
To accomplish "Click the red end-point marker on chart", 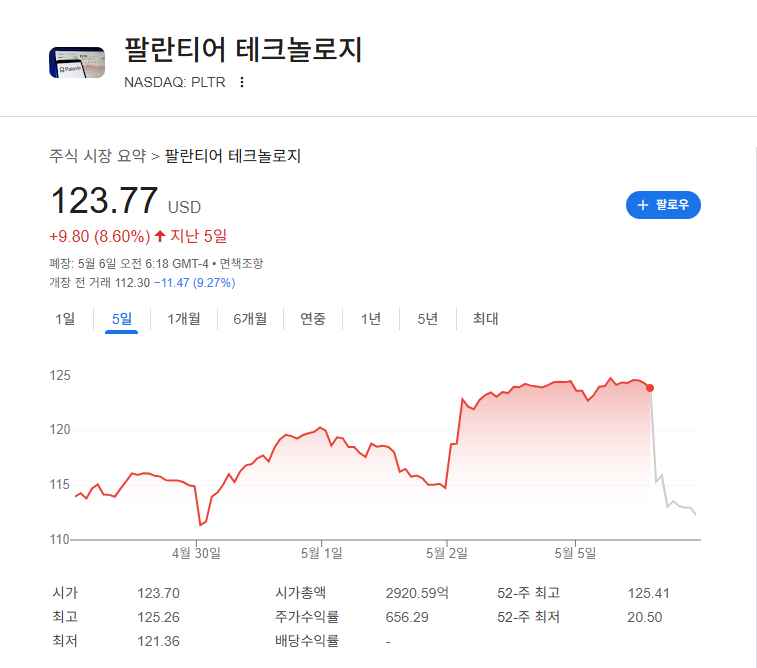I will (650, 388).
